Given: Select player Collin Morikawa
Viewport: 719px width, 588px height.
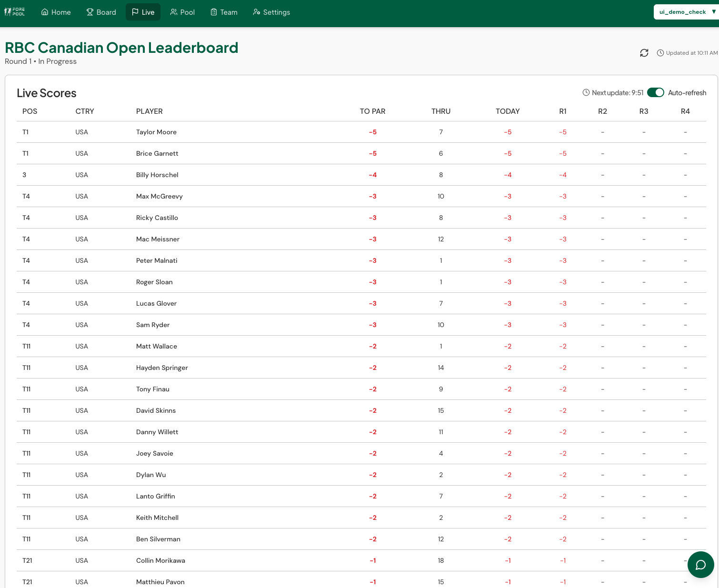Looking at the screenshot, I should pyautogui.click(x=160, y=560).
